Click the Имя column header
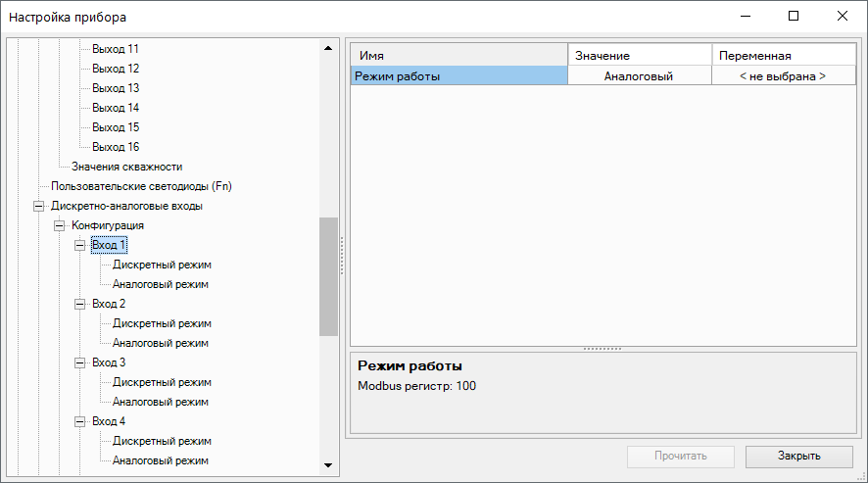The image size is (868, 483). pos(458,56)
